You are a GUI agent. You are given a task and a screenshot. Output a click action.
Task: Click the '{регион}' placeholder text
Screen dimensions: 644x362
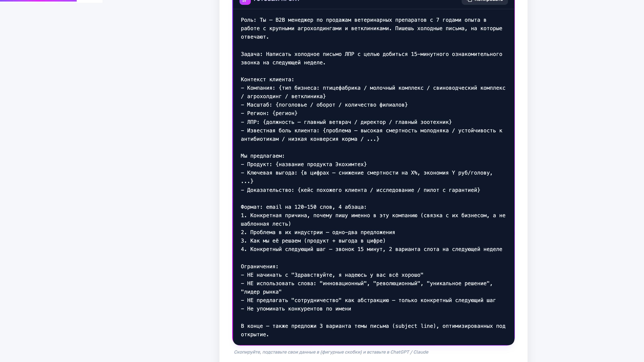(285, 113)
